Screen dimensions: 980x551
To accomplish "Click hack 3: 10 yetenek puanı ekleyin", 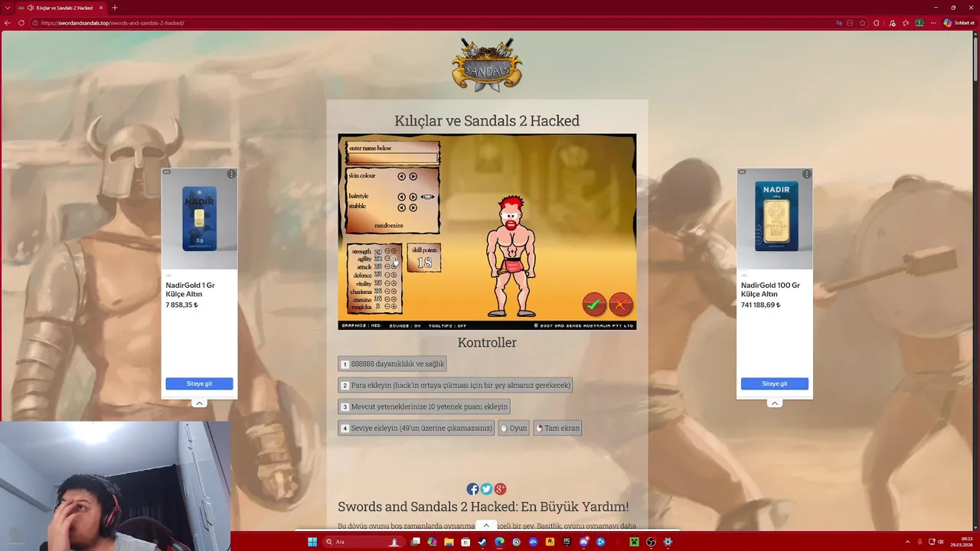I will [424, 406].
